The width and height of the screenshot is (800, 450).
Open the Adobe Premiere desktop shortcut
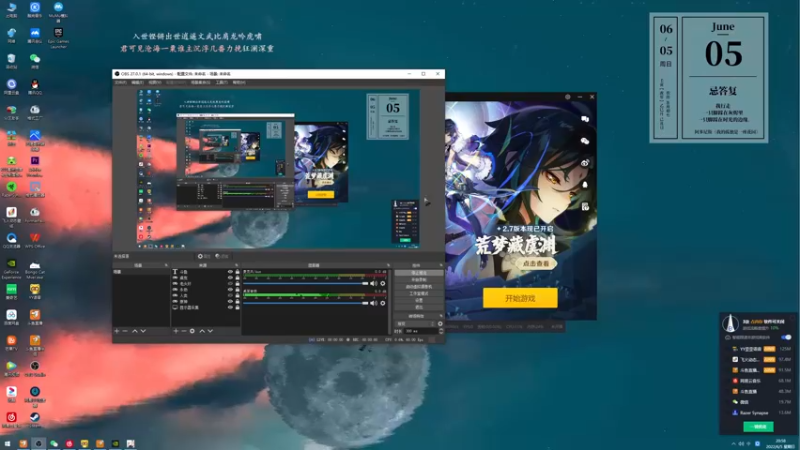tap(35, 165)
